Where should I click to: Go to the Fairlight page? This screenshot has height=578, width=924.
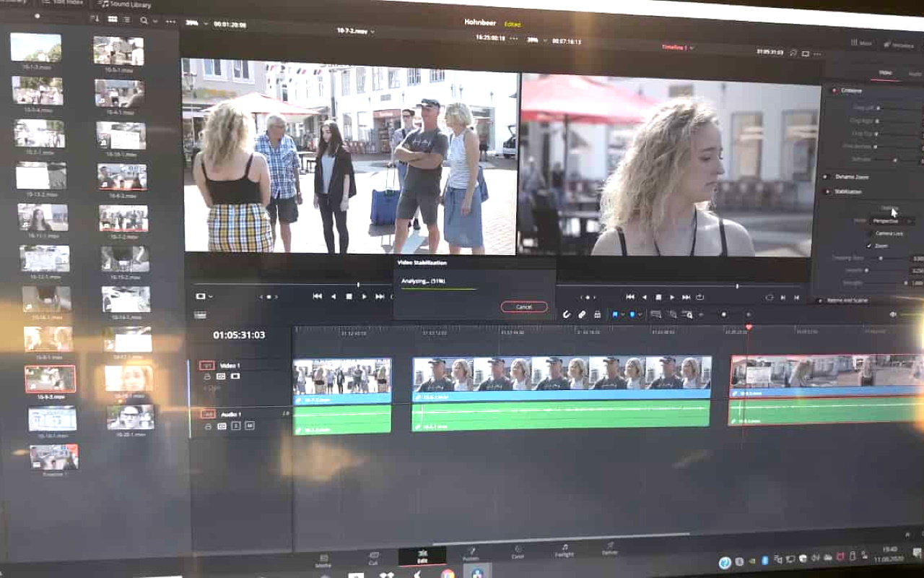[565, 551]
